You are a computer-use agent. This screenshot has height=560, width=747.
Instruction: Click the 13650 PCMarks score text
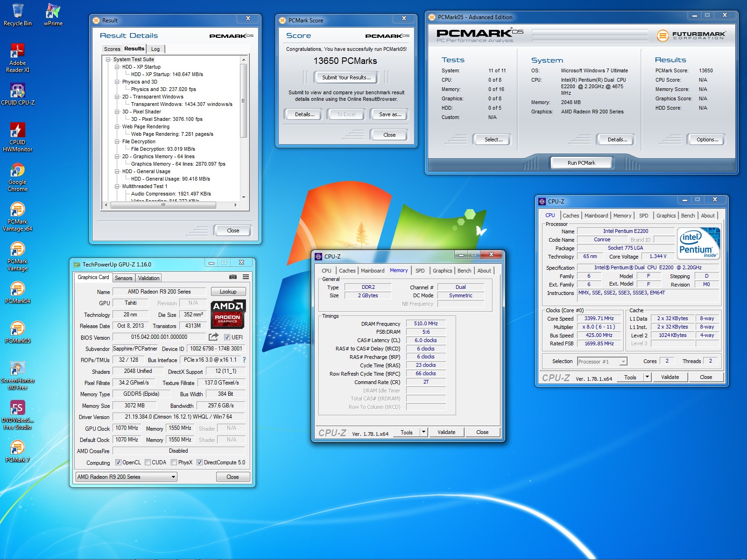(345, 61)
